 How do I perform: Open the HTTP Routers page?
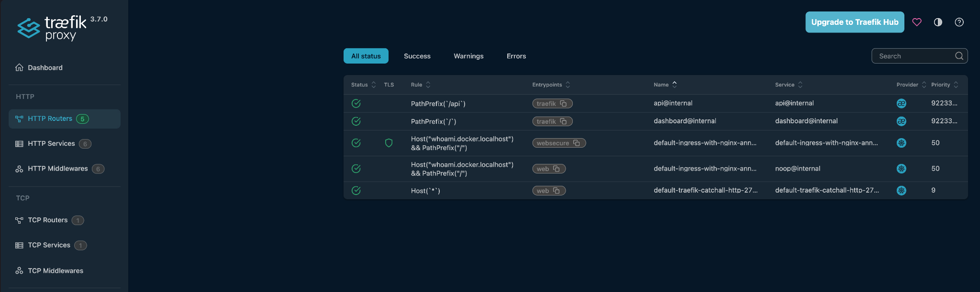click(x=65, y=119)
